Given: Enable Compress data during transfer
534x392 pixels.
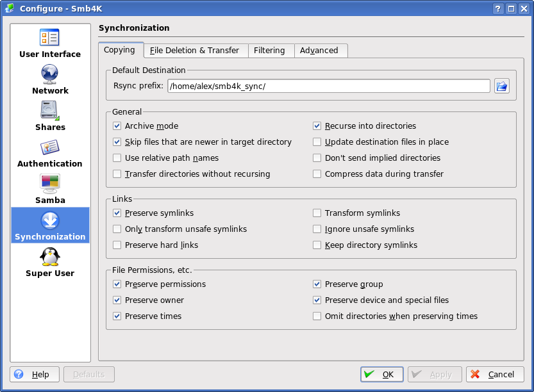Looking at the screenshot, I should click(317, 174).
